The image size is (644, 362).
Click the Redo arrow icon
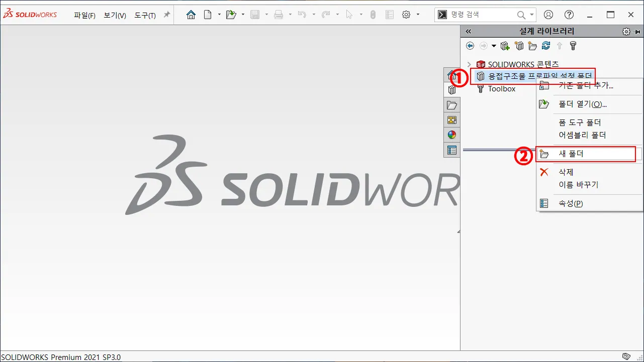[x=326, y=15]
